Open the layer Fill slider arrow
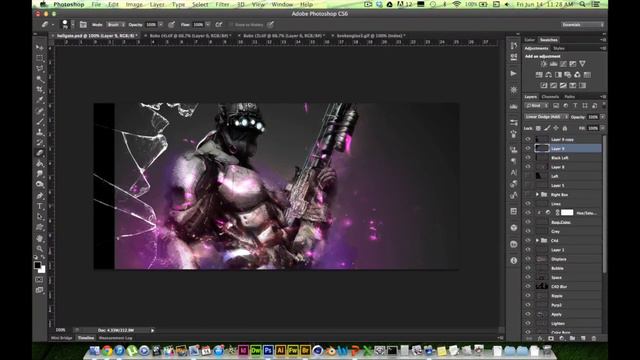 602,128
